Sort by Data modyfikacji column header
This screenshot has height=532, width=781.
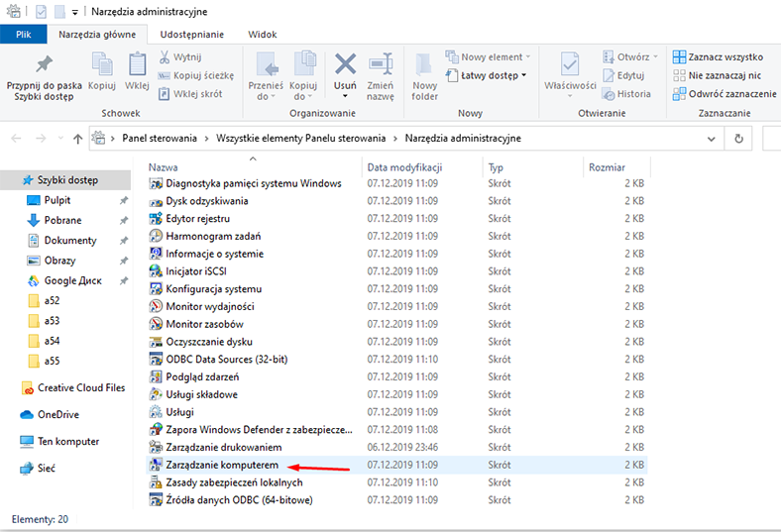click(404, 167)
